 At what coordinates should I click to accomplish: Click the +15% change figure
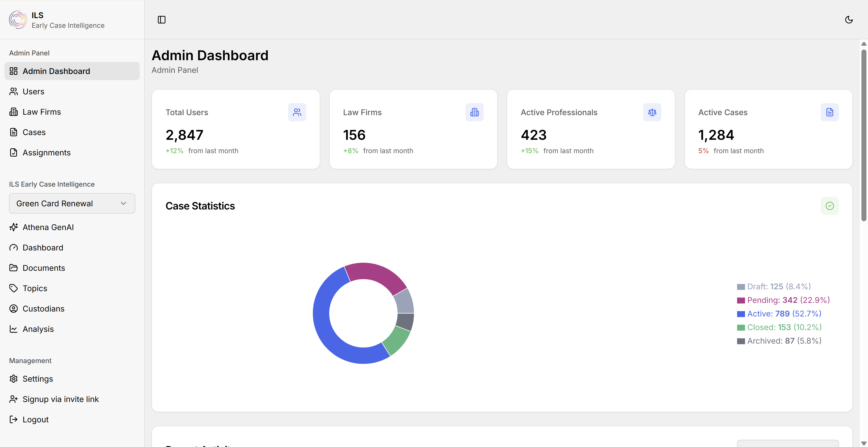point(529,151)
